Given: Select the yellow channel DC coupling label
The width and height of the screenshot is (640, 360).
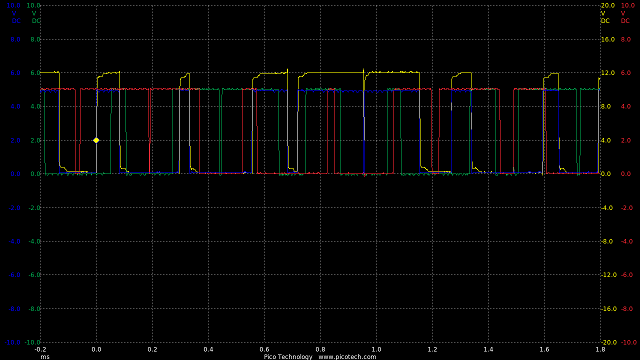Looking at the screenshot, I should pyautogui.click(x=605, y=21).
